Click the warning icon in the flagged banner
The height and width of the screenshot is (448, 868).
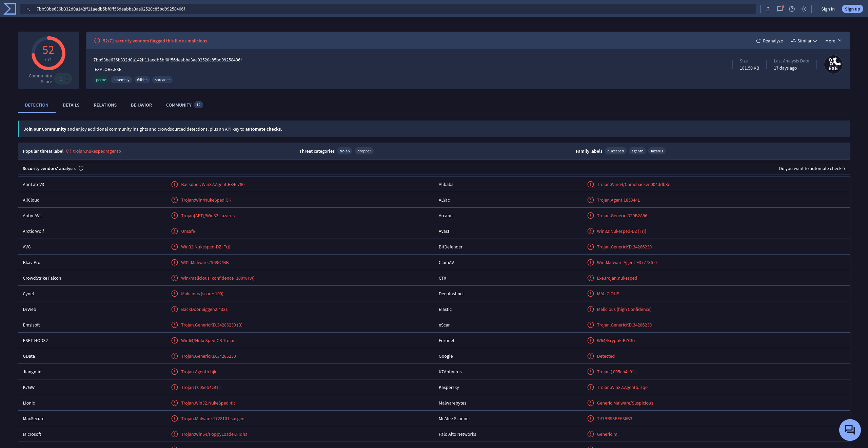(97, 41)
